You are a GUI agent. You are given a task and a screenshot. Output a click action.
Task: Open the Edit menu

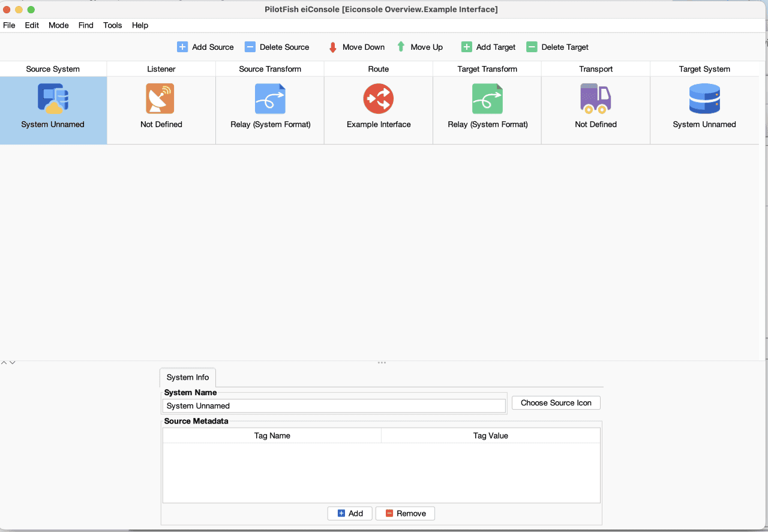(x=32, y=25)
